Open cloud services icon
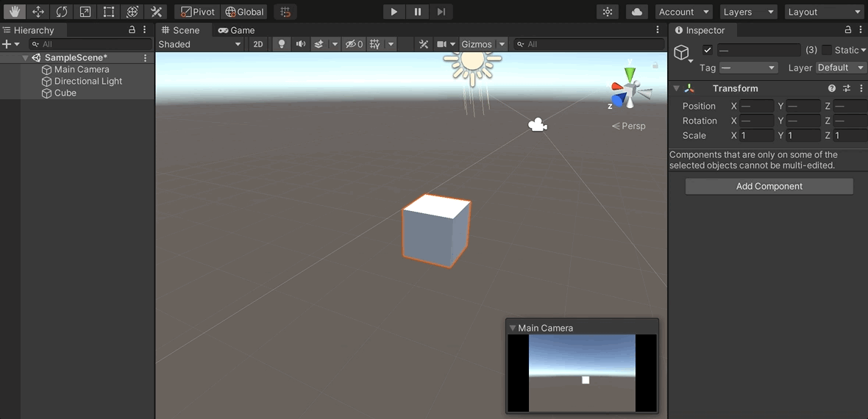Viewport: 868px width, 419px height. 636,12
